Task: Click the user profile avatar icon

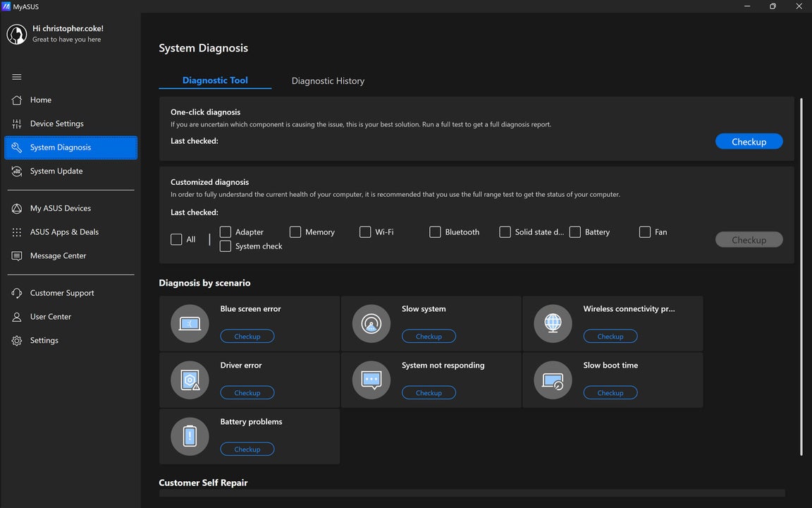Action: pyautogui.click(x=17, y=34)
